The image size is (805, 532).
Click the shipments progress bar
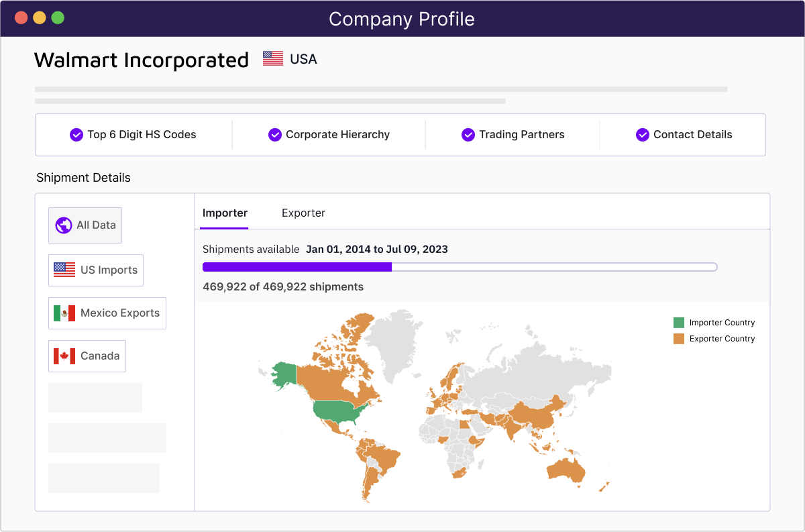[460, 266]
